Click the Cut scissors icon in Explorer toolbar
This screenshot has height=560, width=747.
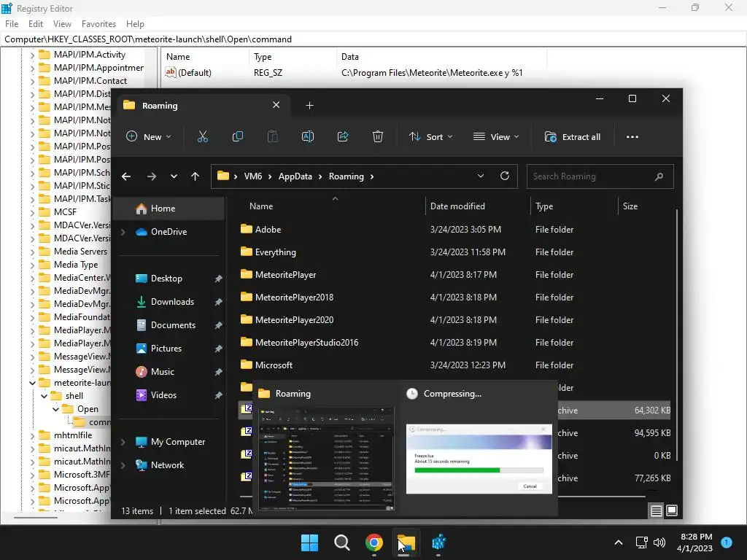203,136
